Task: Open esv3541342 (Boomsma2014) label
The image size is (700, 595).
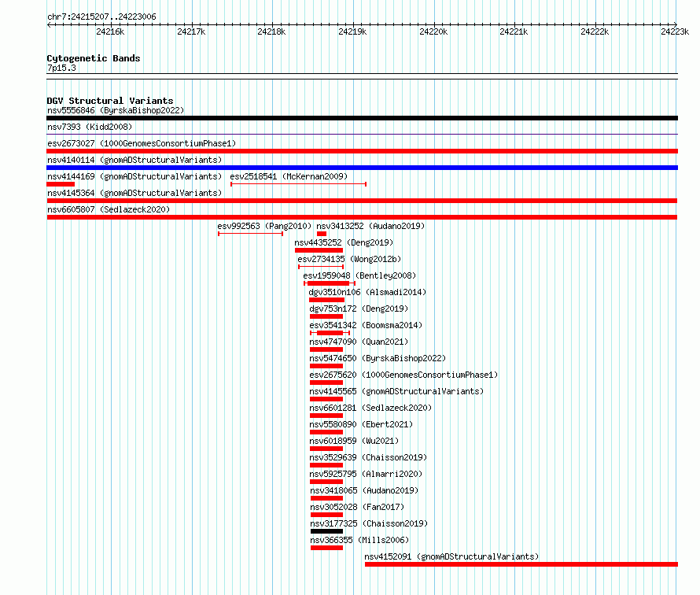Action: (366, 325)
